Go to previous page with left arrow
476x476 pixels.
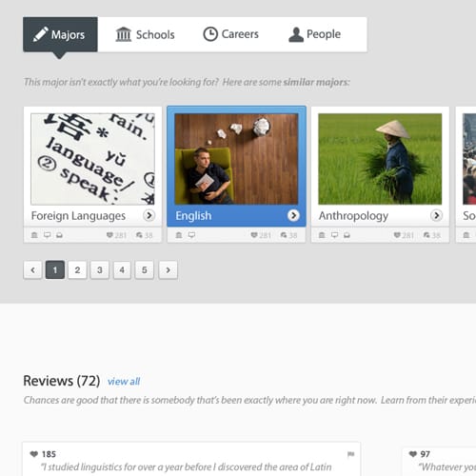[x=32, y=270]
